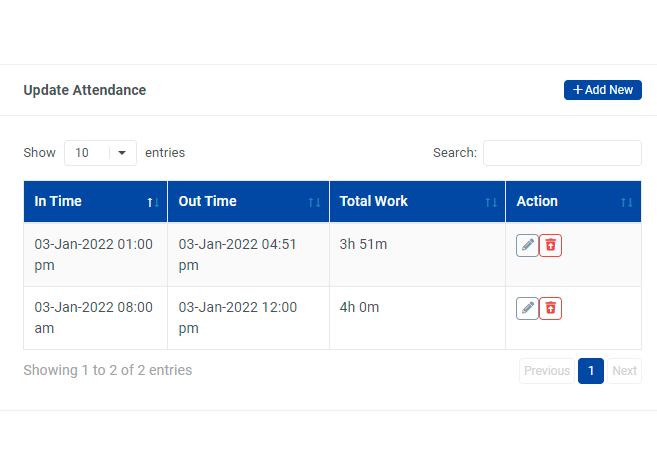Open the Show entries count dropdown

coord(100,153)
